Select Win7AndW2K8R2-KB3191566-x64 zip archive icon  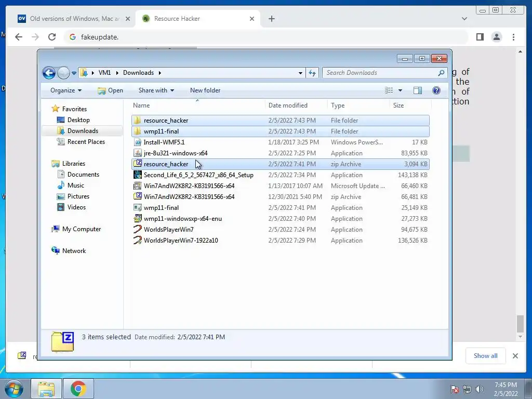point(137,196)
